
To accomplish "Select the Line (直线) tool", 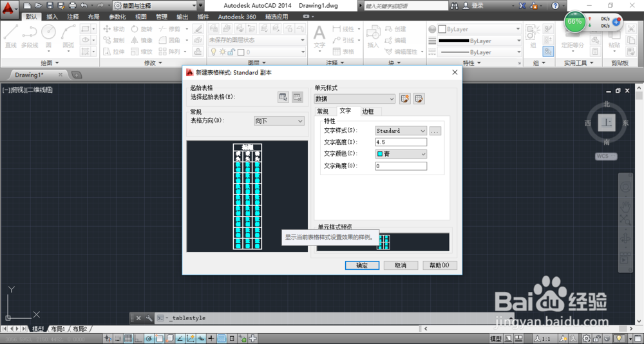I will [11, 37].
